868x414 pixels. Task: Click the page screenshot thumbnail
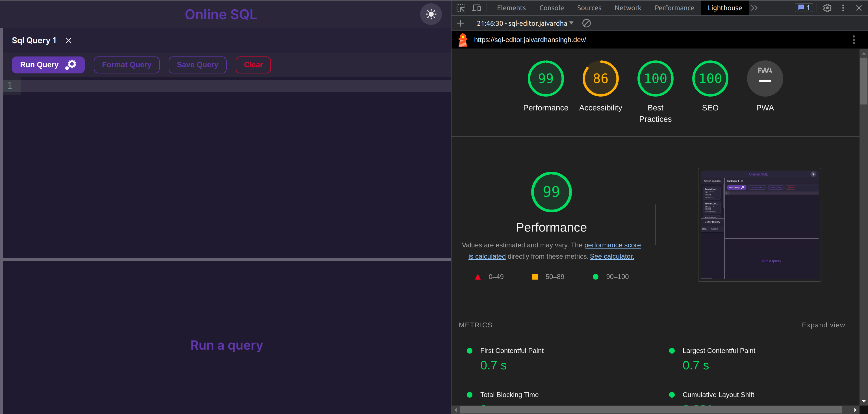click(x=759, y=225)
